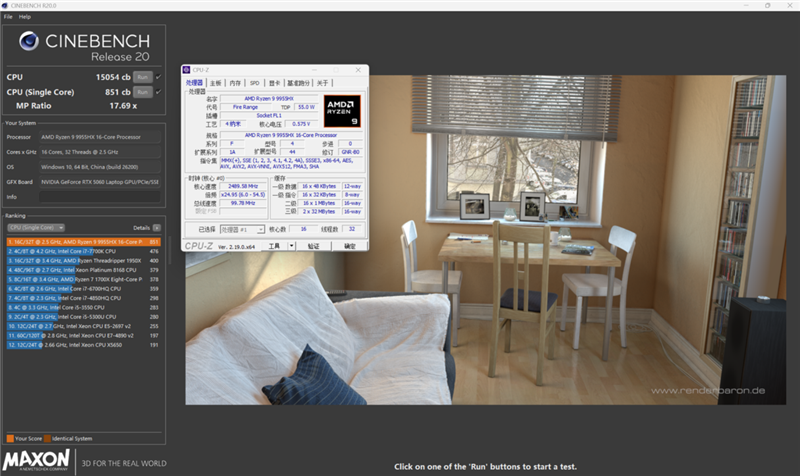Click the 验证 button in CPU-Z
Image resolution: width=800 pixels, height=476 pixels.
click(x=313, y=246)
